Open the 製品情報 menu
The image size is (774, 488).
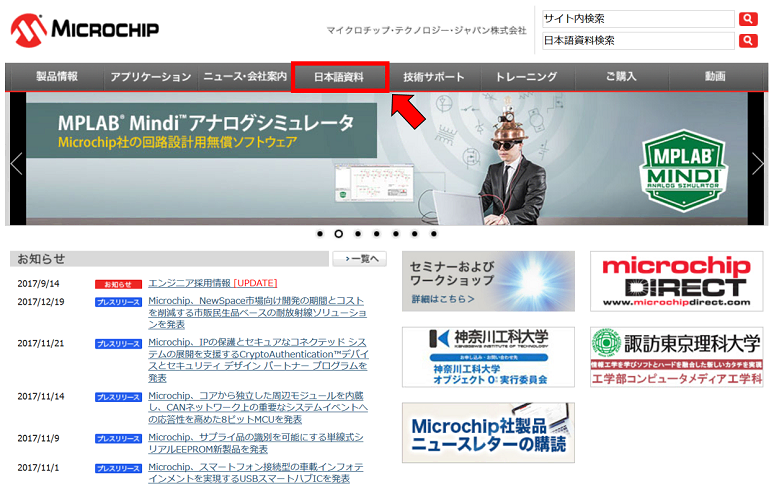coord(57,76)
